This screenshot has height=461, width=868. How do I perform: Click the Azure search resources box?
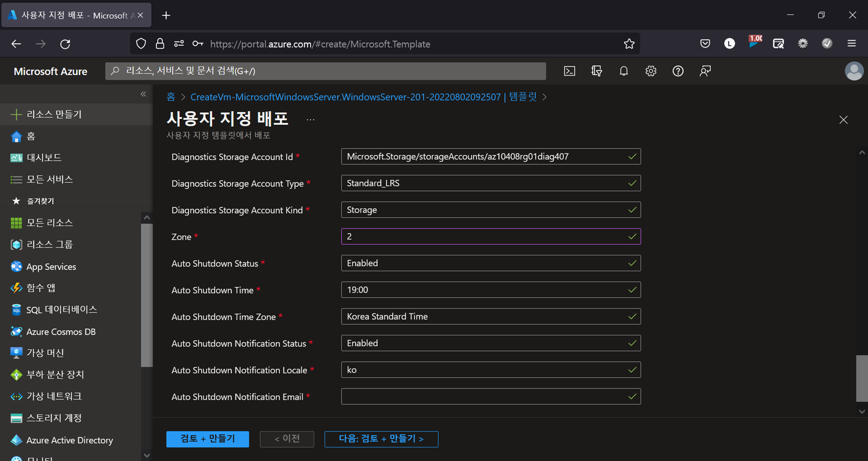(x=325, y=71)
